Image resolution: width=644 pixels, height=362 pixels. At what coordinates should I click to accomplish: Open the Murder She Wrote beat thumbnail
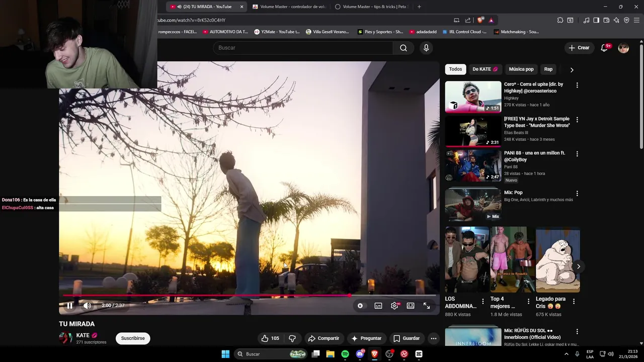(473, 131)
